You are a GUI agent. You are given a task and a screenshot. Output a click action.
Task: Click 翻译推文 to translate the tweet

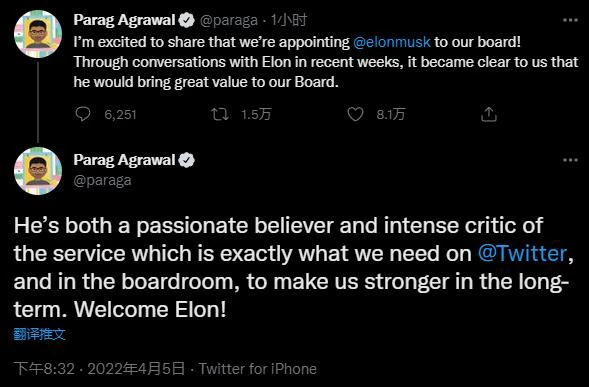39,334
